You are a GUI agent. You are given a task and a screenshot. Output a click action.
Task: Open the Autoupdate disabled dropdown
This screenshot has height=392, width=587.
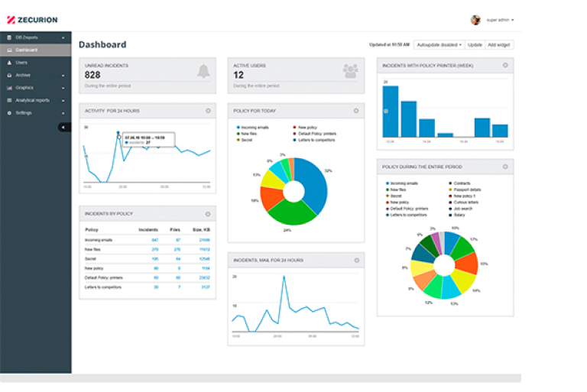coord(439,45)
